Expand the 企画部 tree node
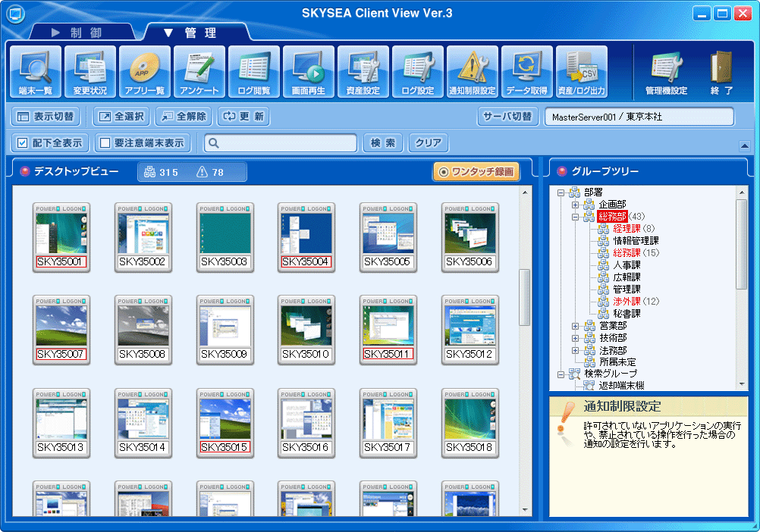Viewport: 760px width, 532px height. click(x=576, y=205)
